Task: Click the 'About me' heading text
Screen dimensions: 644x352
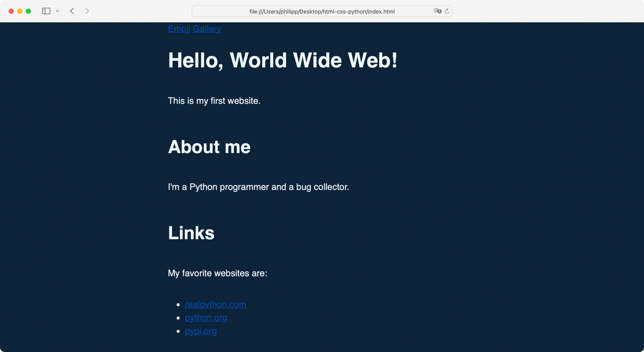Action: pyautogui.click(x=209, y=147)
